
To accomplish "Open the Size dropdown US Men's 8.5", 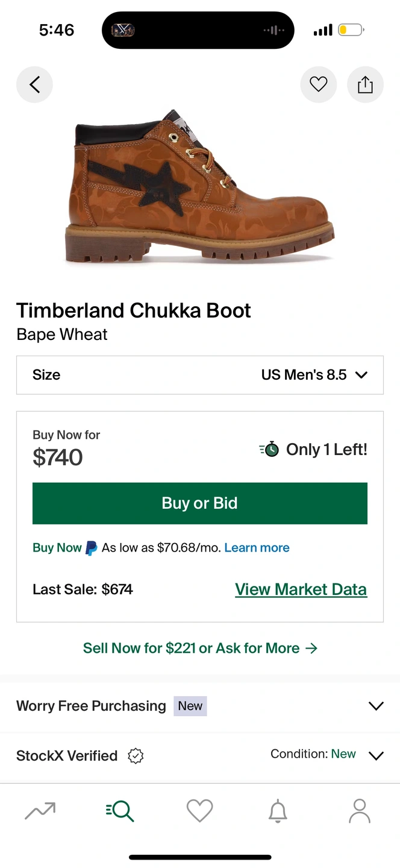I will [x=200, y=375].
